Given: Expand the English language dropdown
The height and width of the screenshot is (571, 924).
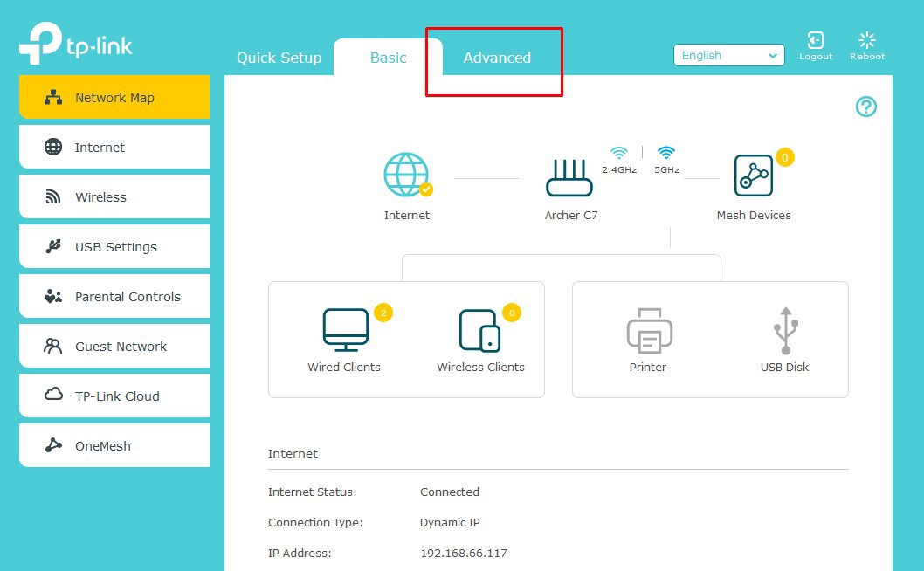Looking at the screenshot, I should (x=729, y=56).
